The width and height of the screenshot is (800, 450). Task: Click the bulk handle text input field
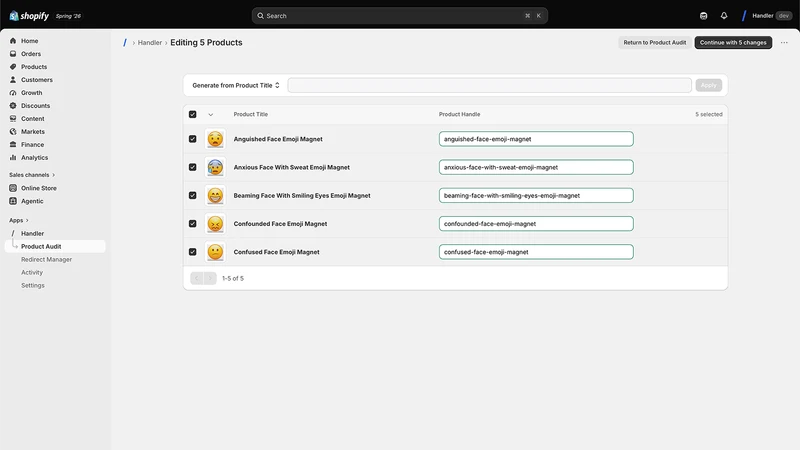[x=489, y=85]
